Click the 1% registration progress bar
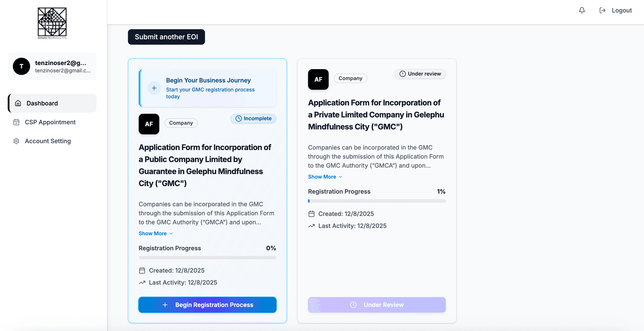The height and width of the screenshot is (331, 644). tap(377, 201)
